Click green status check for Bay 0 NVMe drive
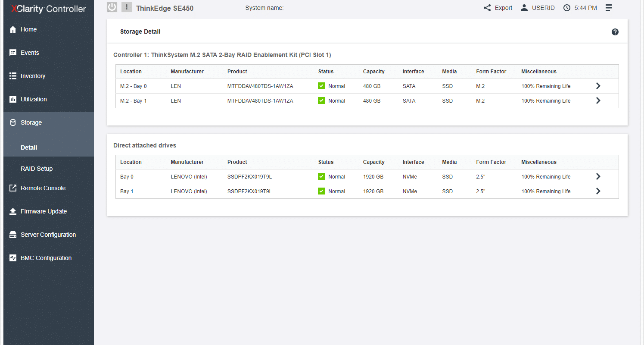The image size is (644, 345). pyautogui.click(x=321, y=176)
